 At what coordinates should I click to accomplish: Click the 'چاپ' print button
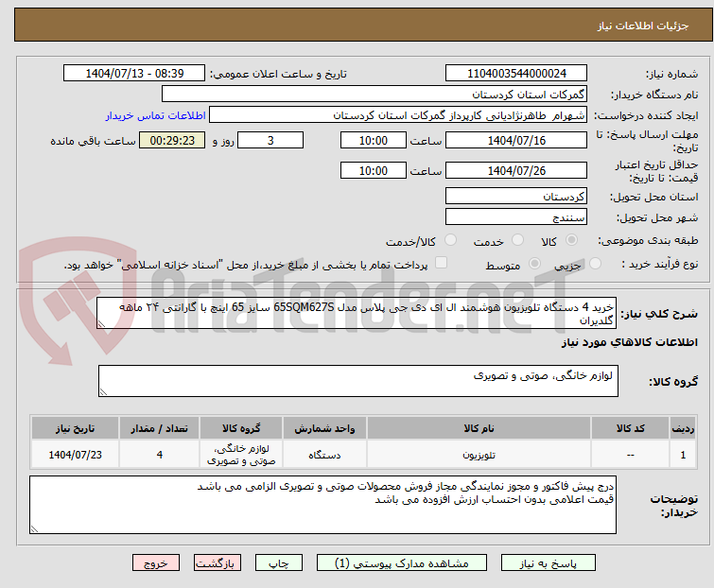tap(278, 563)
